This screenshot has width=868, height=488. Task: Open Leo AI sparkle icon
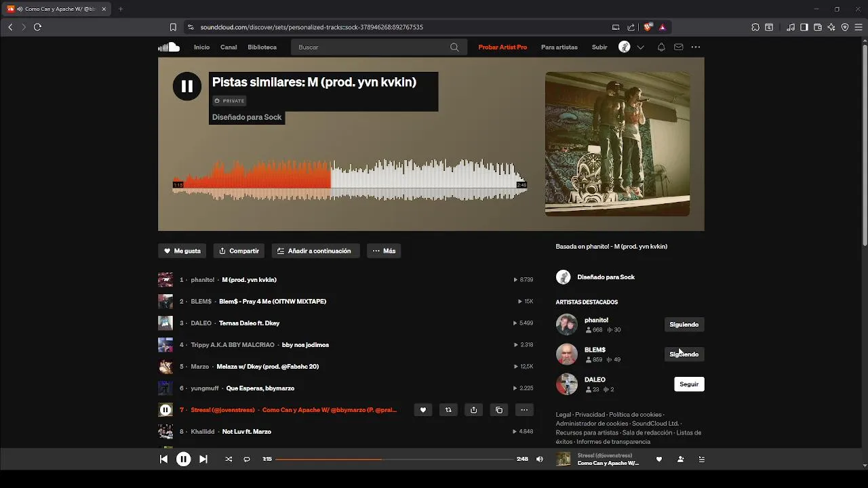coord(831,27)
